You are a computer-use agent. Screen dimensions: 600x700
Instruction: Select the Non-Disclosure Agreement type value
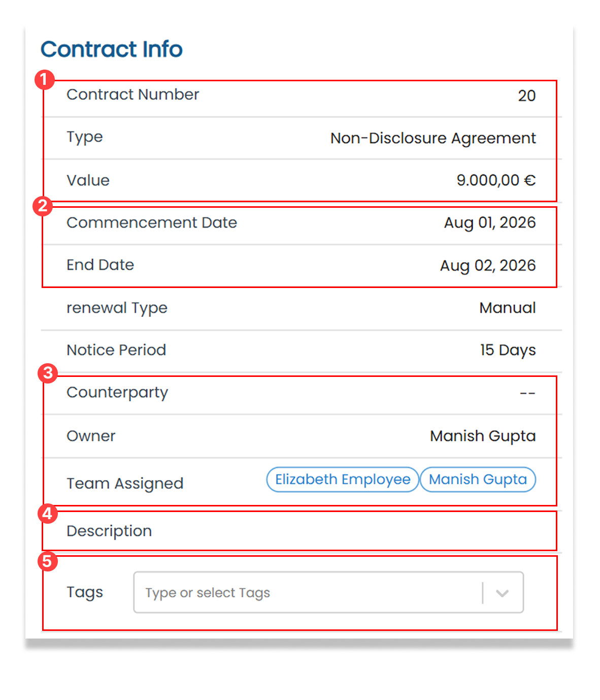point(433,138)
